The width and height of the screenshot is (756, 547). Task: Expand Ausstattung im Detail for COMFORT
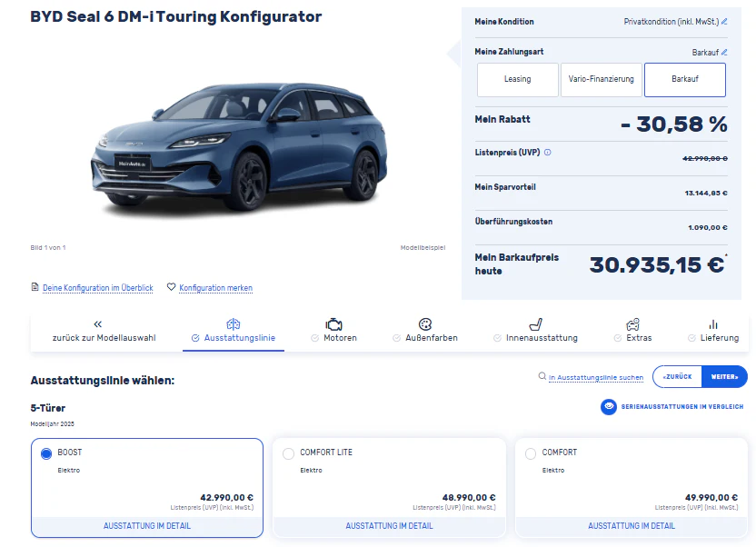(x=632, y=526)
